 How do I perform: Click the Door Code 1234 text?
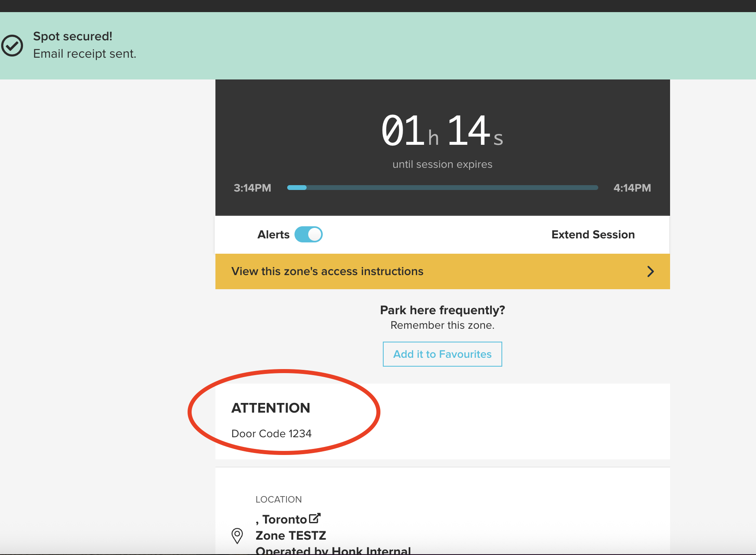[x=271, y=434]
